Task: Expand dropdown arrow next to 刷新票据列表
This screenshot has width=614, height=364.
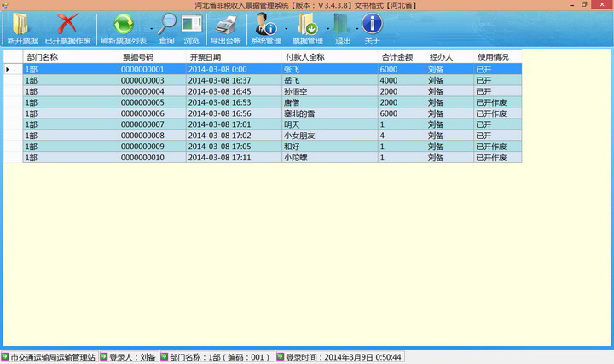Action: [x=152, y=29]
